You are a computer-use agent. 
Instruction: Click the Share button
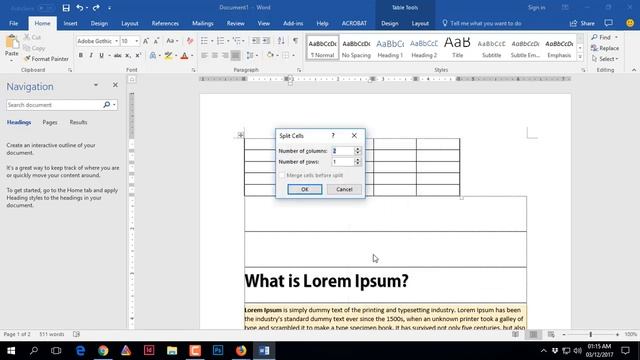582,23
